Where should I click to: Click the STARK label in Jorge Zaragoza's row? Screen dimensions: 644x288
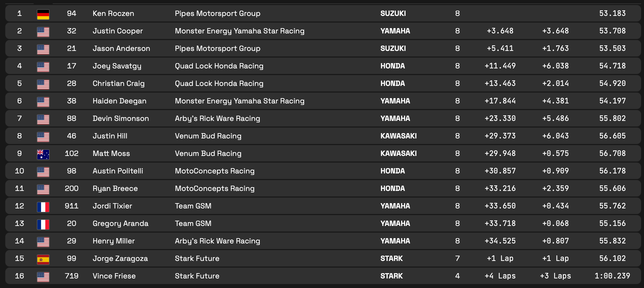point(392,258)
